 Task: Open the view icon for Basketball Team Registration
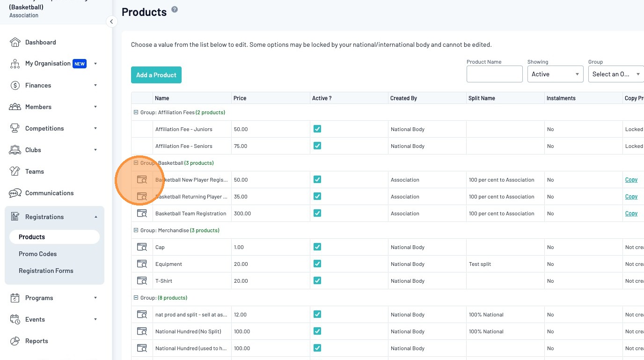[x=142, y=213]
